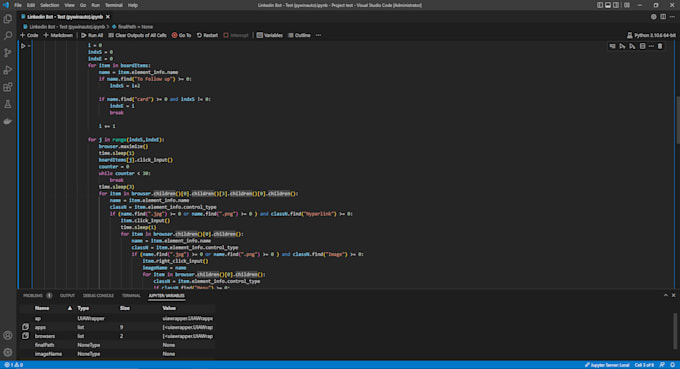Open the Run menu
Image resolution: width=680 pixels, height=369 pixels.
tap(95, 5)
